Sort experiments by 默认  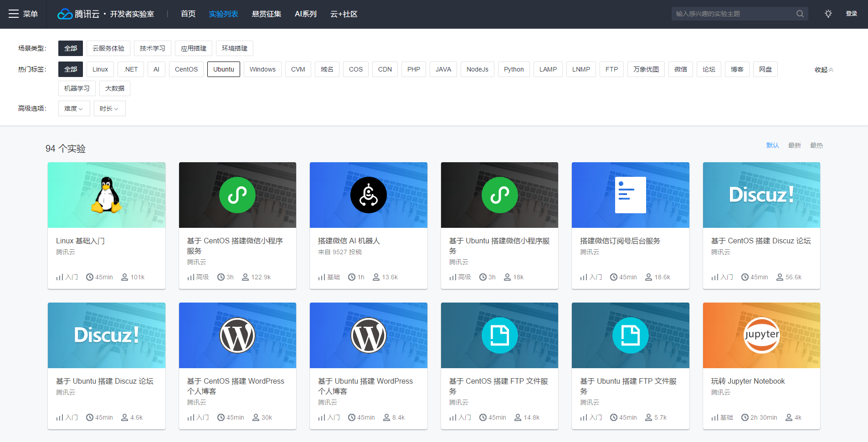tap(773, 145)
